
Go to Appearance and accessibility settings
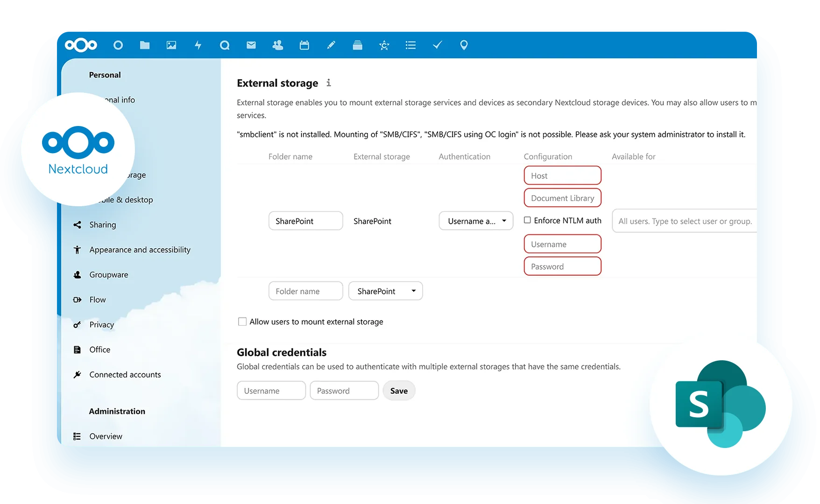point(140,250)
